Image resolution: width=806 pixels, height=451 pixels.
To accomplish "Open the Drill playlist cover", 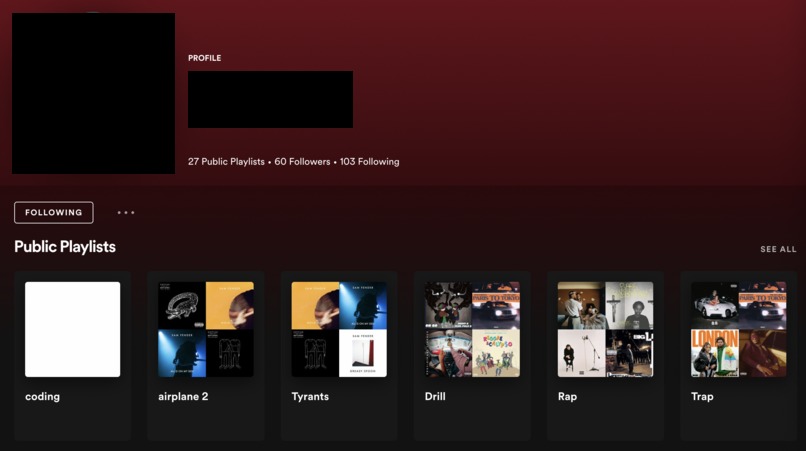I will click(x=472, y=329).
